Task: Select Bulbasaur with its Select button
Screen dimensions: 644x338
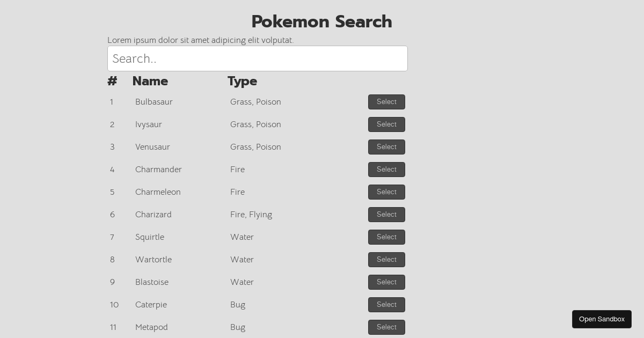Action: pos(386,102)
